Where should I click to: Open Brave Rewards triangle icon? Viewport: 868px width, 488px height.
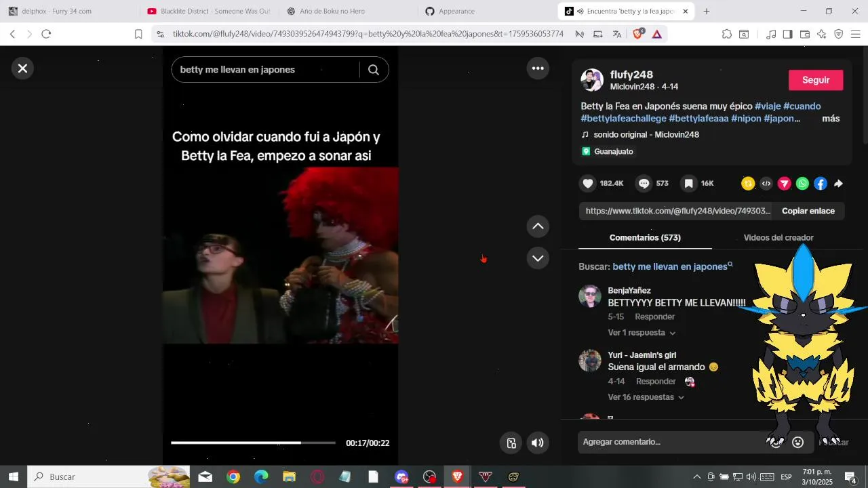656,34
